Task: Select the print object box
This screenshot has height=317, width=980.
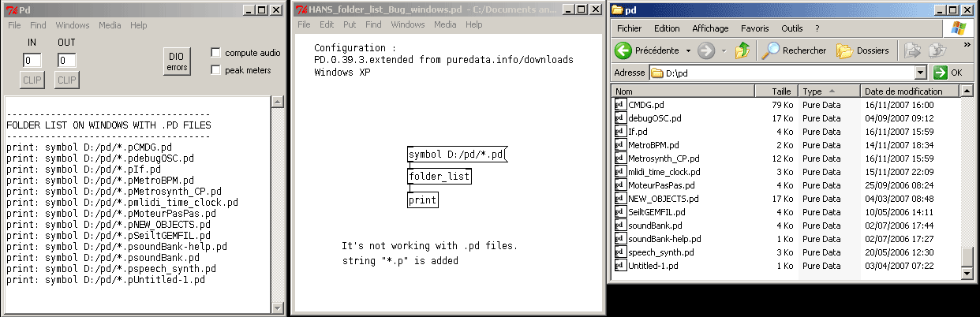Action: 422,200
